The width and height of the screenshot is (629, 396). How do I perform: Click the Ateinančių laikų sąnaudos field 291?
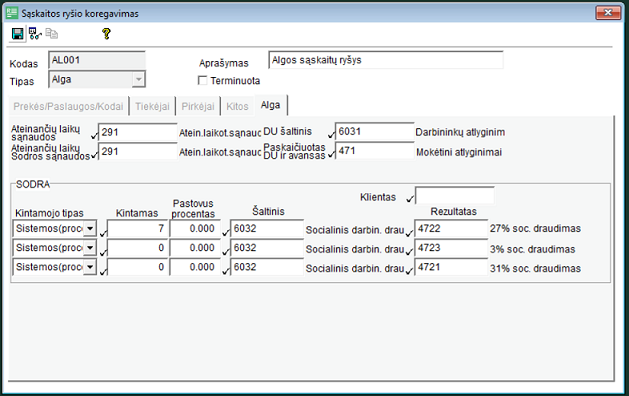pos(138,132)
